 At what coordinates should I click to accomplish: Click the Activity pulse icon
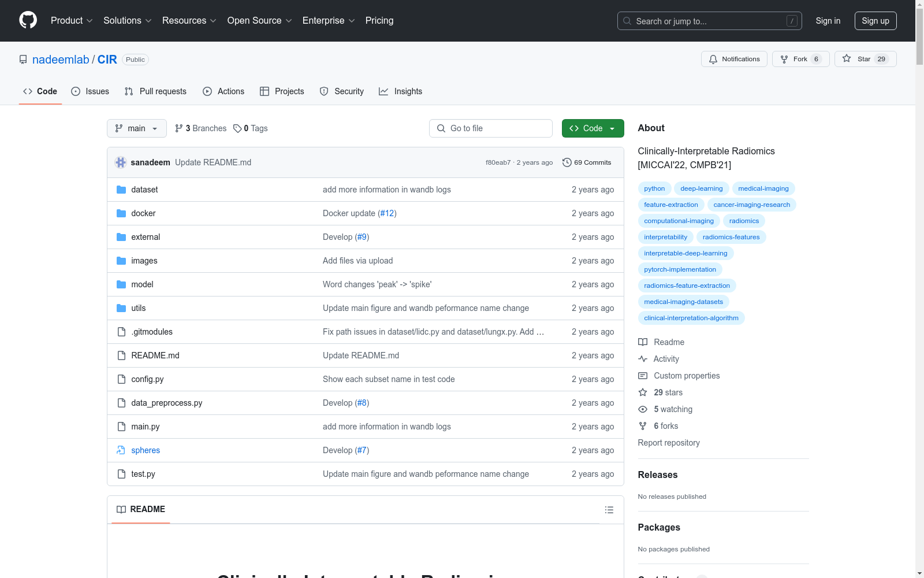pyautogui.click(x=643, y=359)
